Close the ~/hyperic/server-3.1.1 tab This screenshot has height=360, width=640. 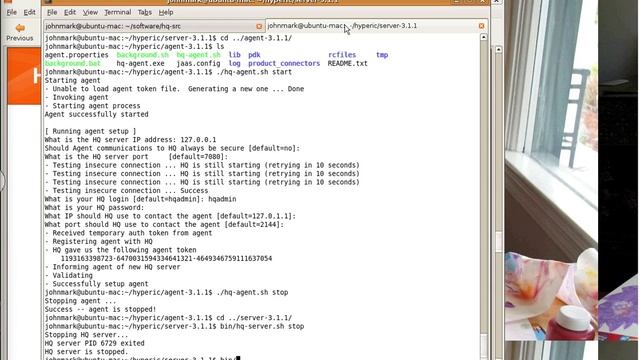481,26
